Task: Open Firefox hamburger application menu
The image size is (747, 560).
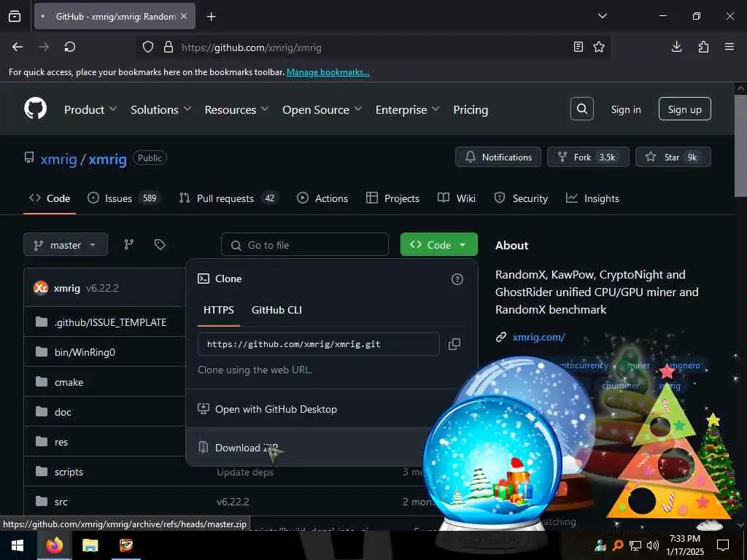Action: [x=729, y=47]
